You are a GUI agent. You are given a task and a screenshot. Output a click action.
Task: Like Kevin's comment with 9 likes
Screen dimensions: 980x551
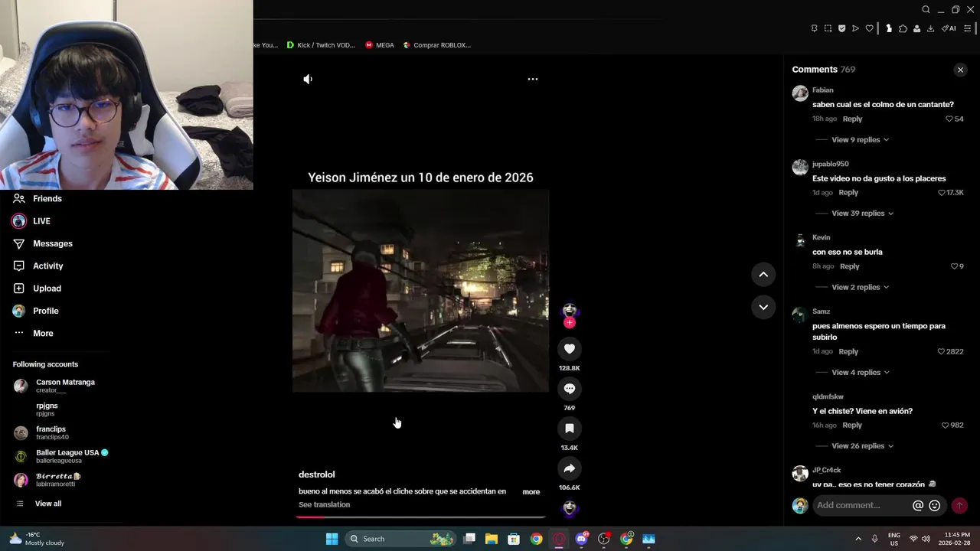[954, 266]
